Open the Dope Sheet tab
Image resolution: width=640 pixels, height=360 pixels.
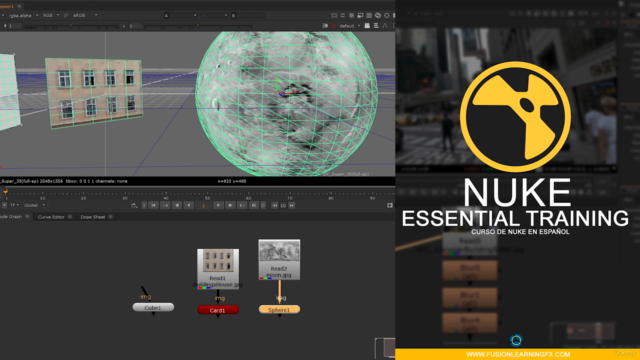pos(93,217)
